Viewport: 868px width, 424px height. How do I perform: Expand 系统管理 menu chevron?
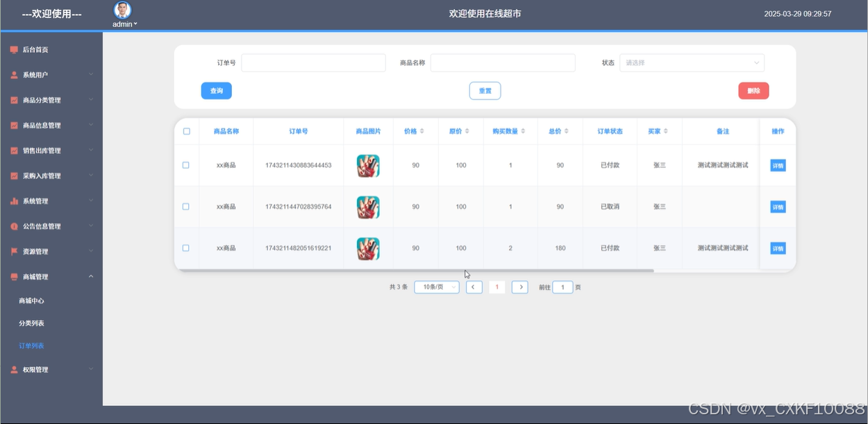pos(91,201)
